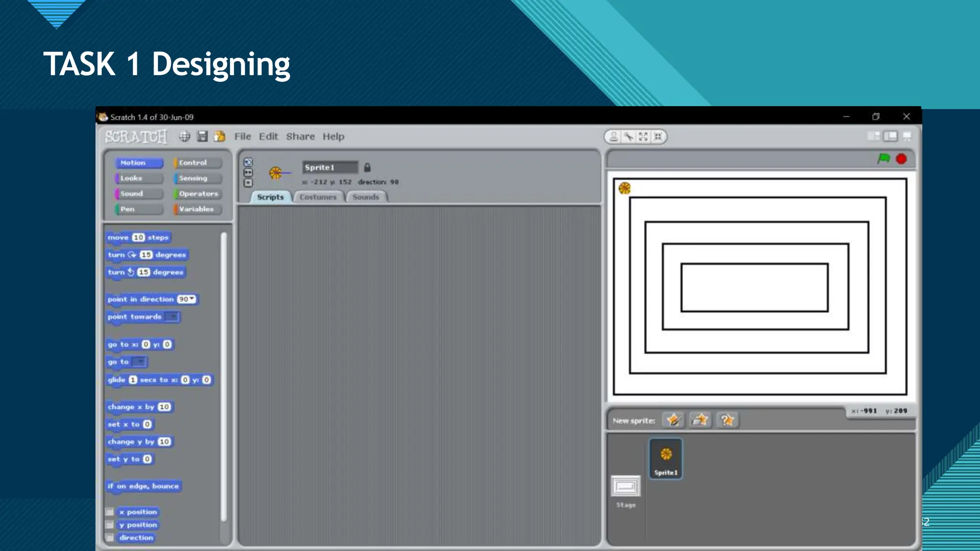Viewport: 980px width, 551px height.
Task: Click the set y to 0 block
Action: click(130, 459)
